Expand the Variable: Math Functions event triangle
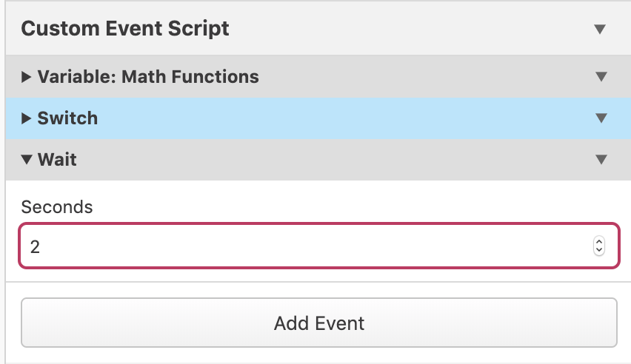Image resolution: width=631 pixels, height=364 pixels. click(x=26, y=77)
